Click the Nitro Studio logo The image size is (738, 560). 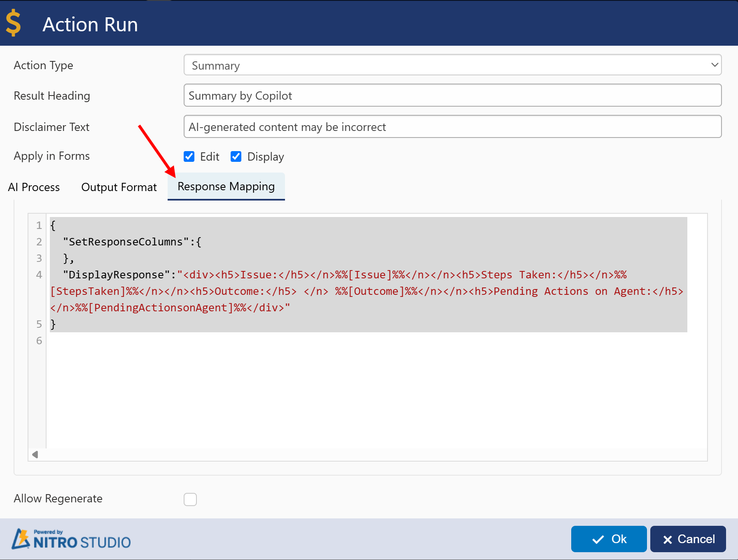point(71,539)
